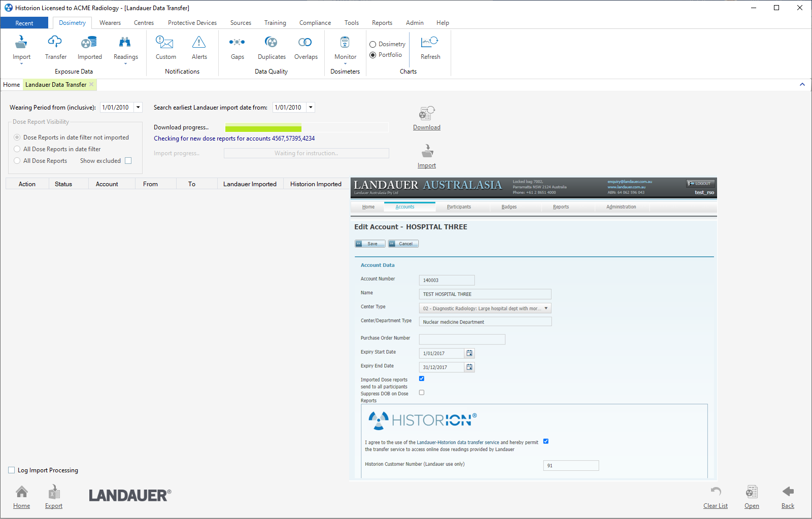Screen dimensions: 812x519
Task: Expand the Center Type dropdown
Action: pos(546,308)
